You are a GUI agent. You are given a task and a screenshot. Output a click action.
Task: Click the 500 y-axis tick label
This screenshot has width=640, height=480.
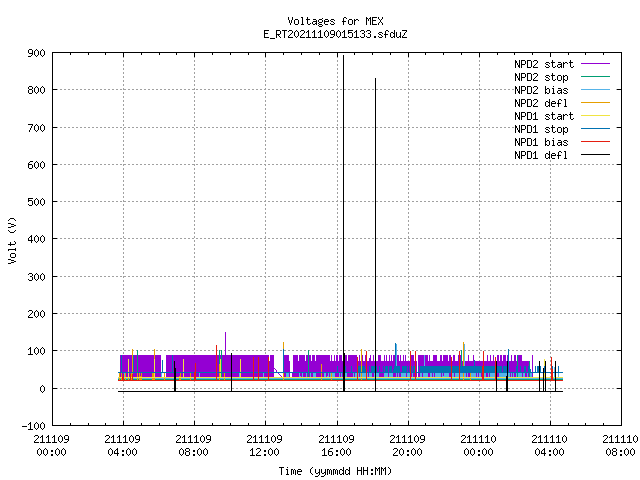[x=36, y=202]
